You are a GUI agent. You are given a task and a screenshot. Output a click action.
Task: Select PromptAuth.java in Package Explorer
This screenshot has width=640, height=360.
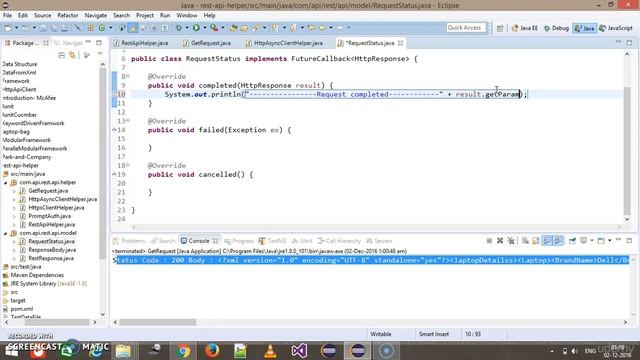[49, 216]
